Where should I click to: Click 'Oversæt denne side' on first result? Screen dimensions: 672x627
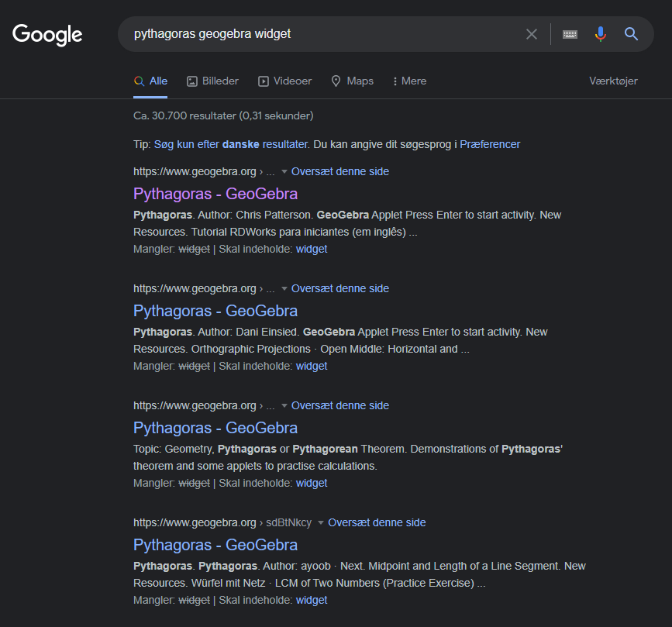340,171
